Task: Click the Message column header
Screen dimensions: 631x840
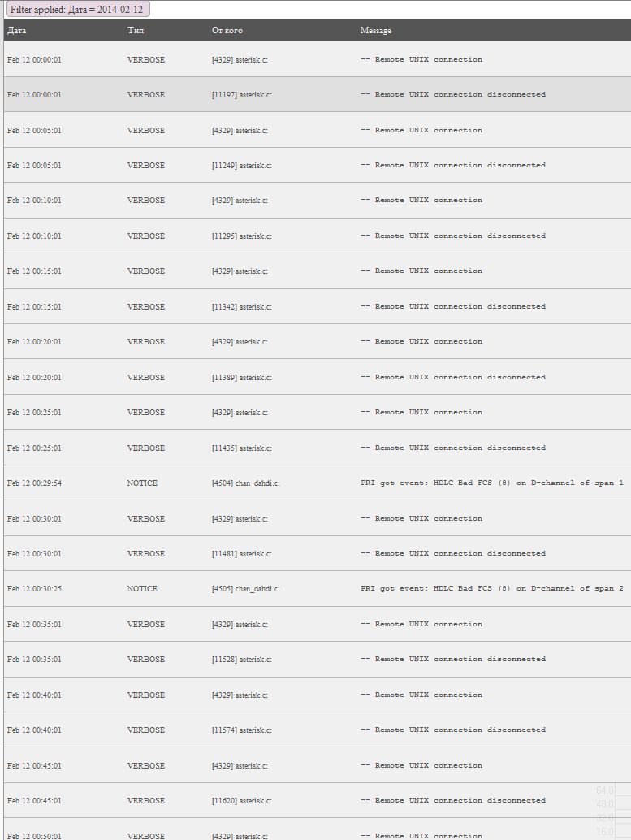Action: coord(376,31)
